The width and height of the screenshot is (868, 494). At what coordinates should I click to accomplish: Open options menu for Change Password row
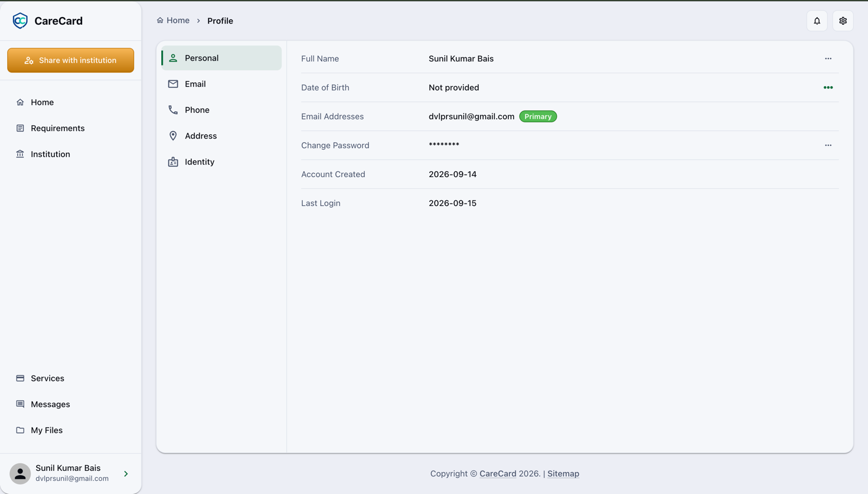[828, 145]
